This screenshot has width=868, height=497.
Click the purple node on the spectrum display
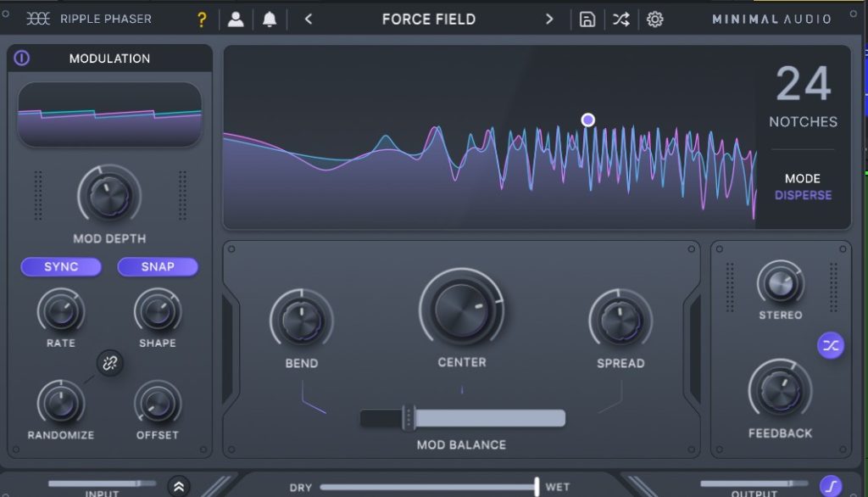click(x=588, y=120)
